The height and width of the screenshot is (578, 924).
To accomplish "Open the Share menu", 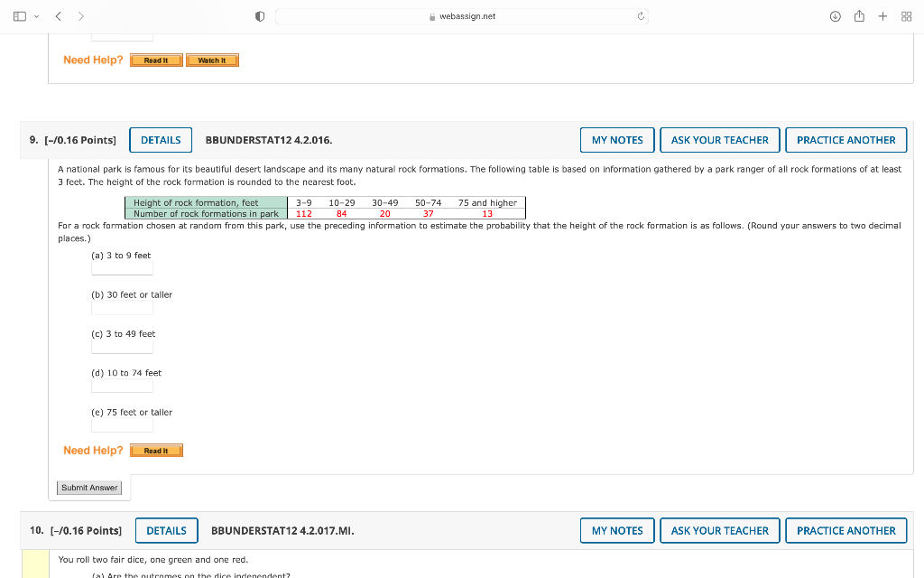I will click(859, 15).
